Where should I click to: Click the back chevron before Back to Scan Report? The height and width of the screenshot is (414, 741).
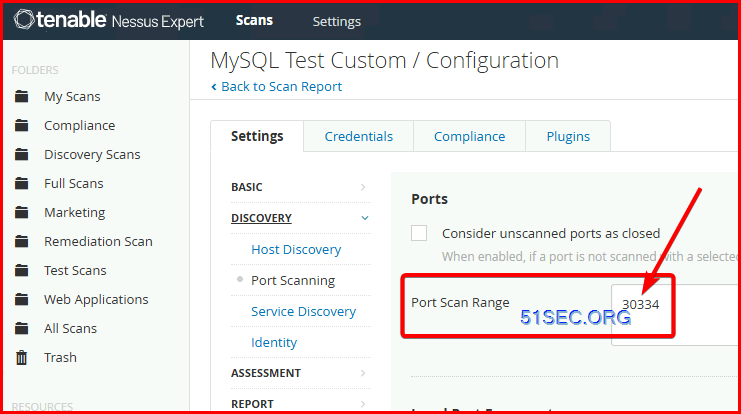[214, 87]
